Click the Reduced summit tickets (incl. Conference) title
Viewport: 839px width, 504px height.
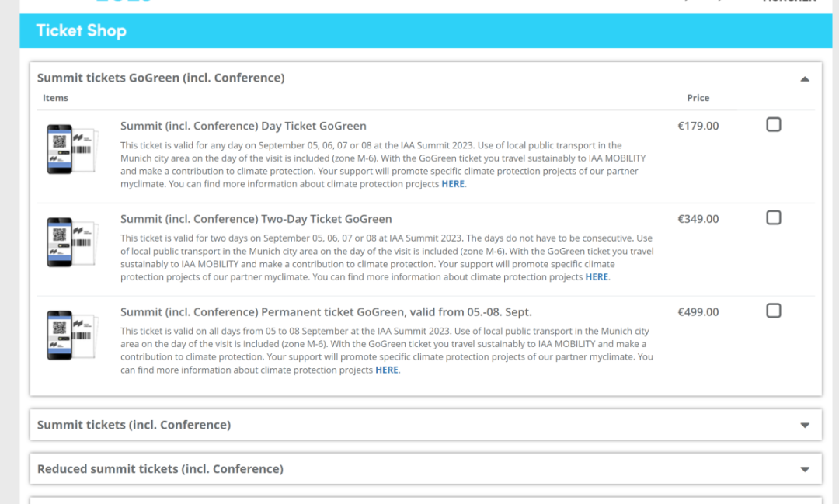(x=160, y=469)
